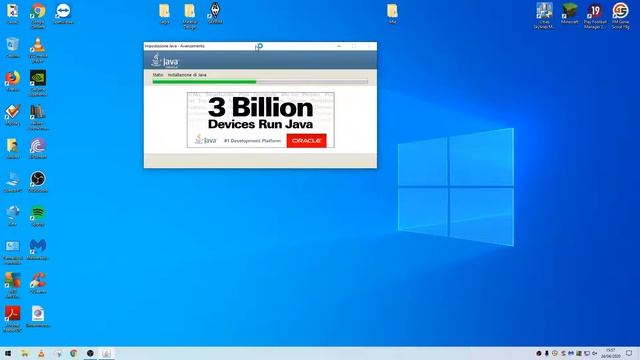Open the Control Panel desktop icon
Viewport: 640px width, 360px height.
coord(13,251)
